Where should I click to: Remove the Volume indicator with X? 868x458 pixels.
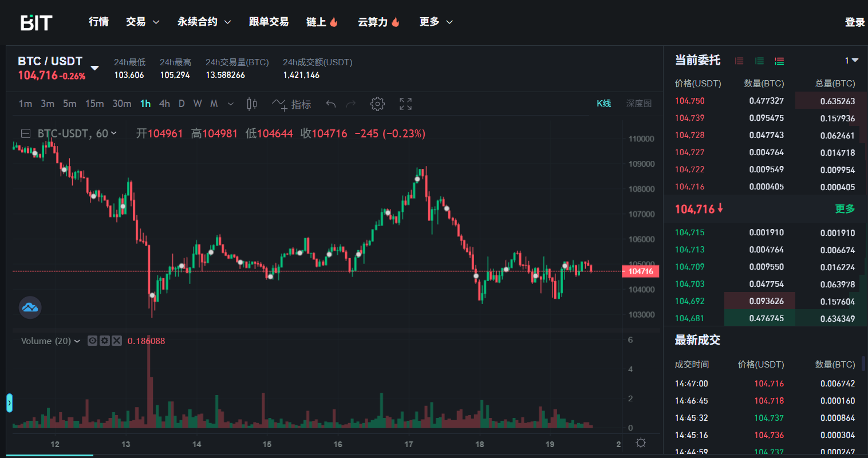[x=117, y=341]
